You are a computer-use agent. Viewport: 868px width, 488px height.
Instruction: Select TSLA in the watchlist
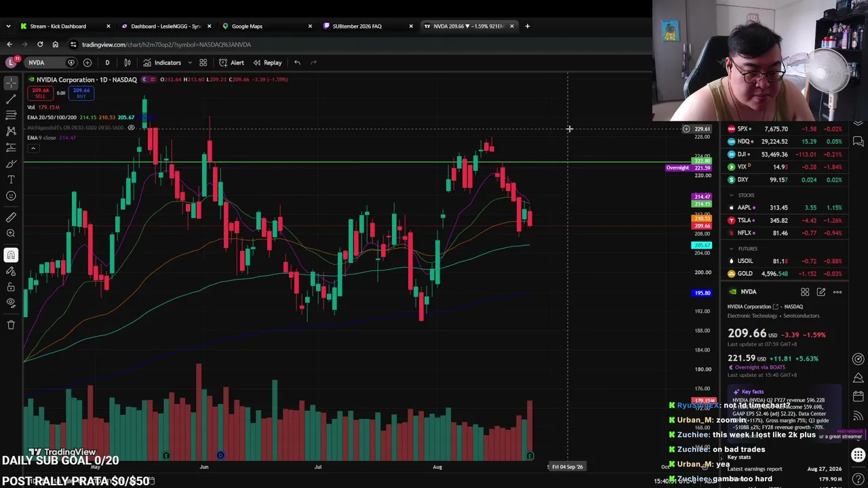[x=785, y=220]
